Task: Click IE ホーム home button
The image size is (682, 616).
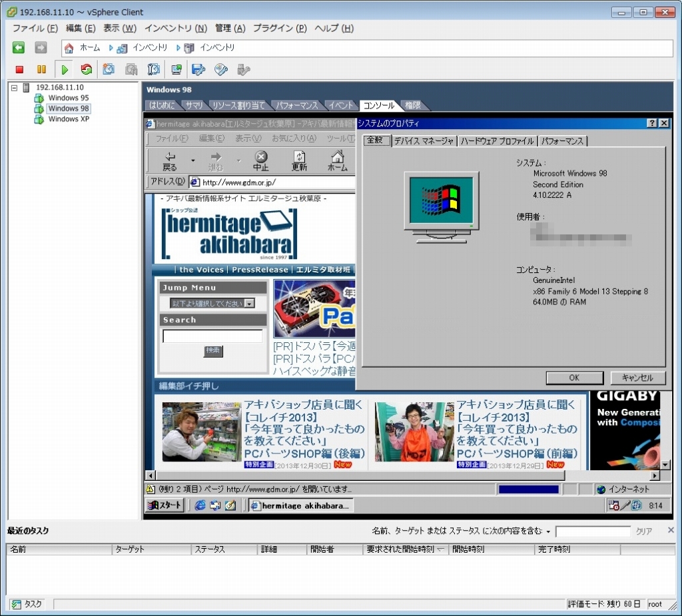Action: 338,161
